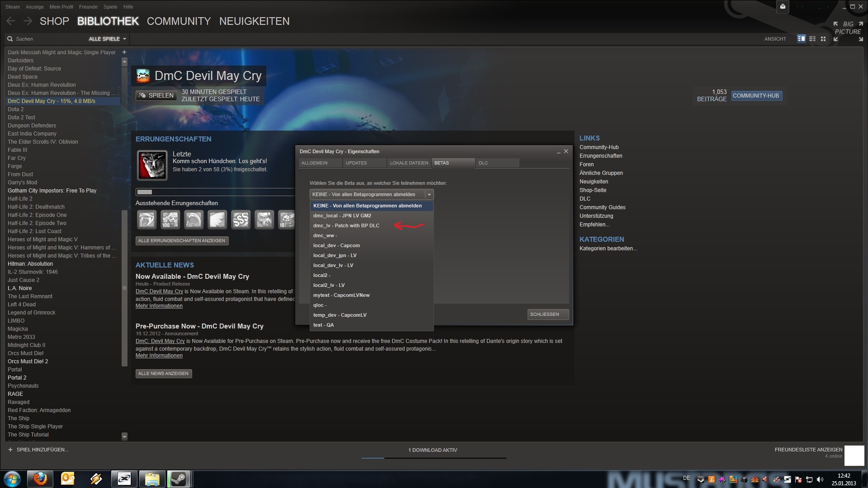
Task: Click the DmC Devil May Cry game icon
Action: pos(143,76)
